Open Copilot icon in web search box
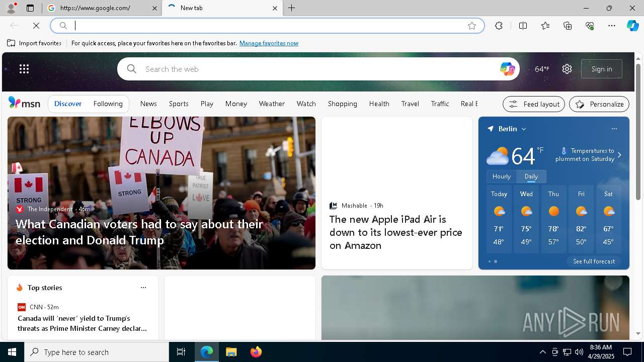644x362 pixels. point(507,69)
